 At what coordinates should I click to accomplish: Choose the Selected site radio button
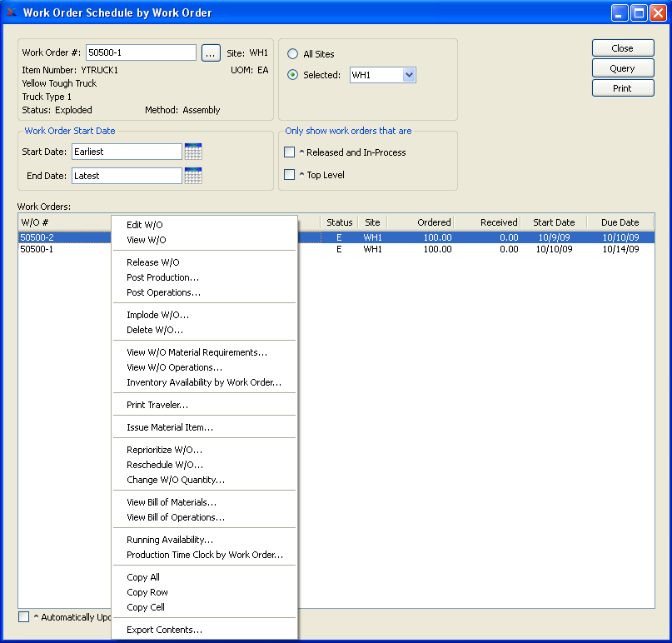pos(292,75)
